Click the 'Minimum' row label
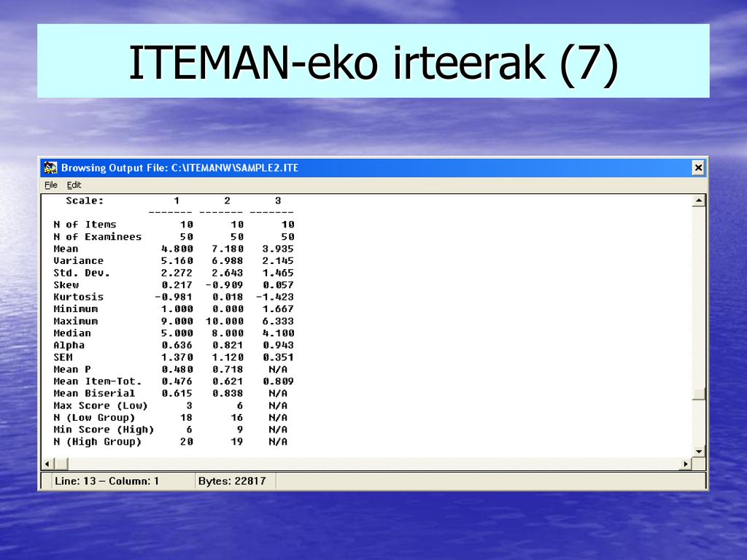This screenshot has width=747, height=560. point(76,309)
